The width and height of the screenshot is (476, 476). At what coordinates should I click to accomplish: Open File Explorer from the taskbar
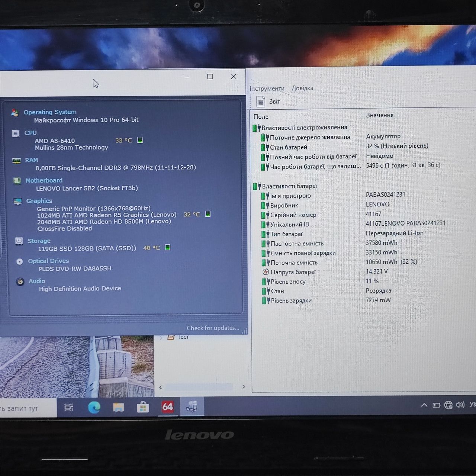pyautogui.click(x=118, y=407)
